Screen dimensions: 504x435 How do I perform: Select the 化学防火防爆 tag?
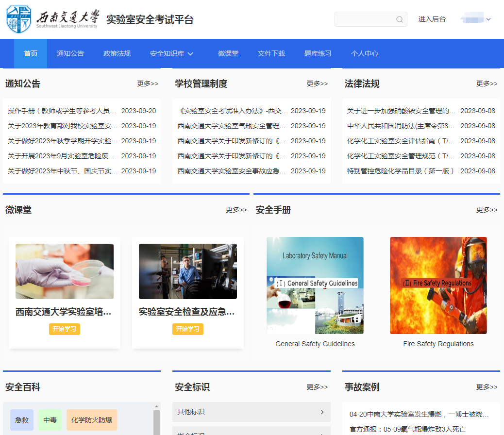[91, 420]
